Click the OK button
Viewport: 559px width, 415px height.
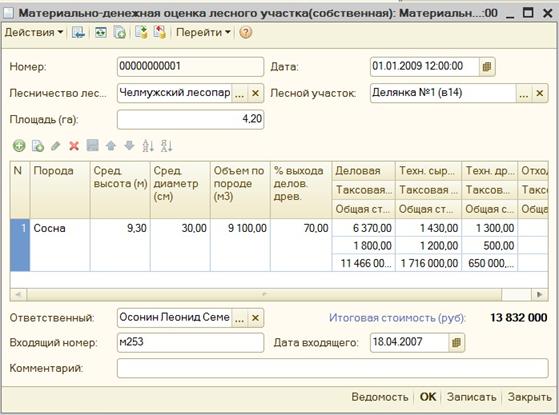coord(428,397)
